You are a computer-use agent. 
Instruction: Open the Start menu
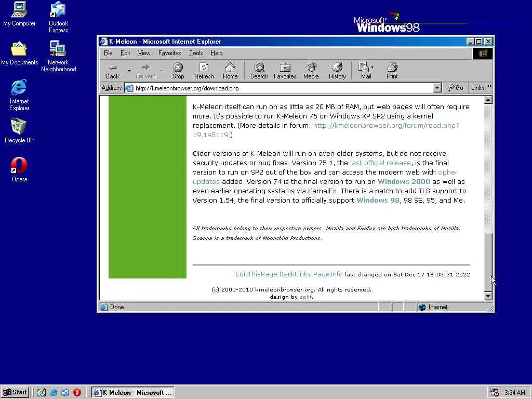15,393
